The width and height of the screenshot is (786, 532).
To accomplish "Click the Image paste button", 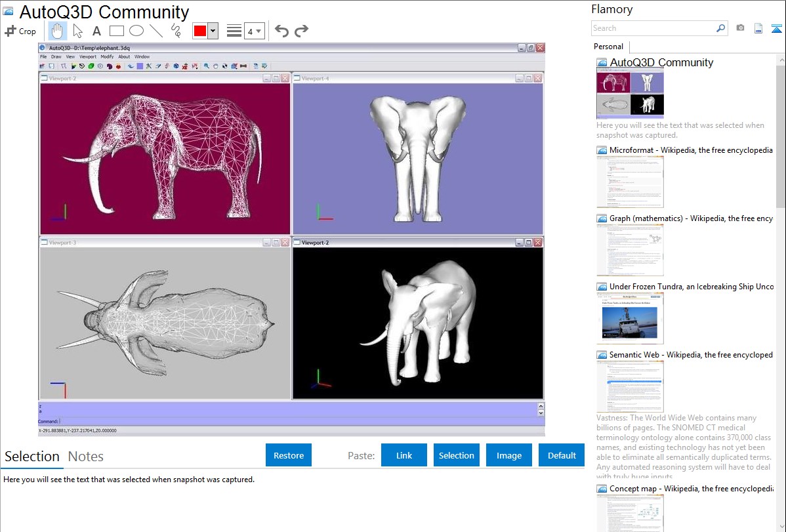I will (x=509, y=455).
